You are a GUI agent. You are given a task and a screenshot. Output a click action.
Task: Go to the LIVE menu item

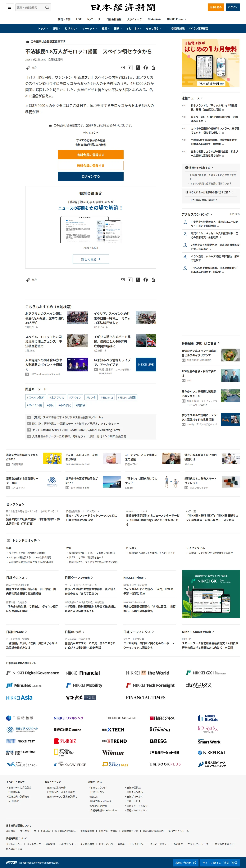point(79,19)
